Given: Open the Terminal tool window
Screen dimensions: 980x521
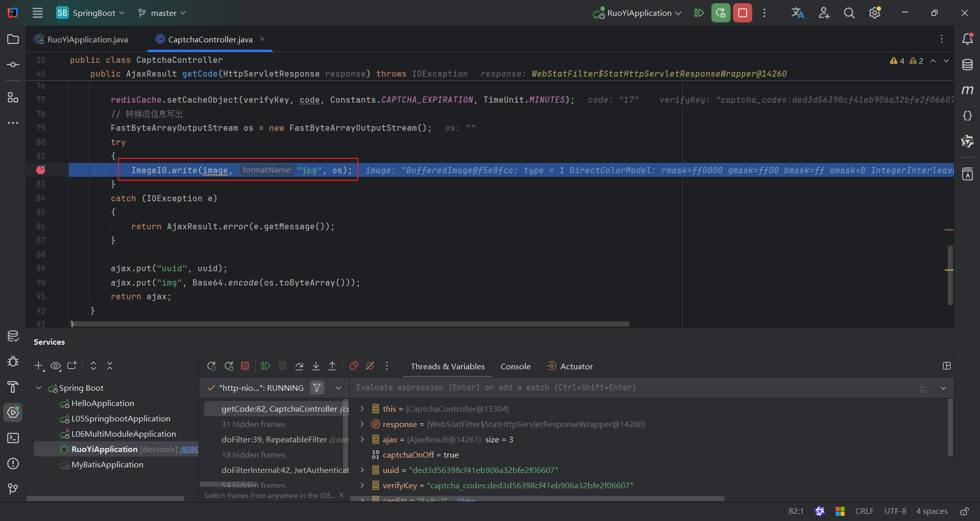Looking at the screenshot, I should [x=13, y=438].
